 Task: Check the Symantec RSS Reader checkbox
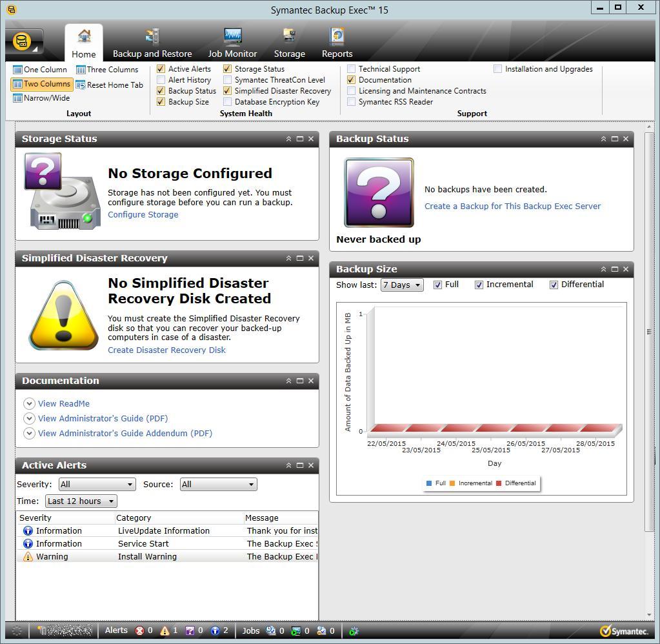351,101
